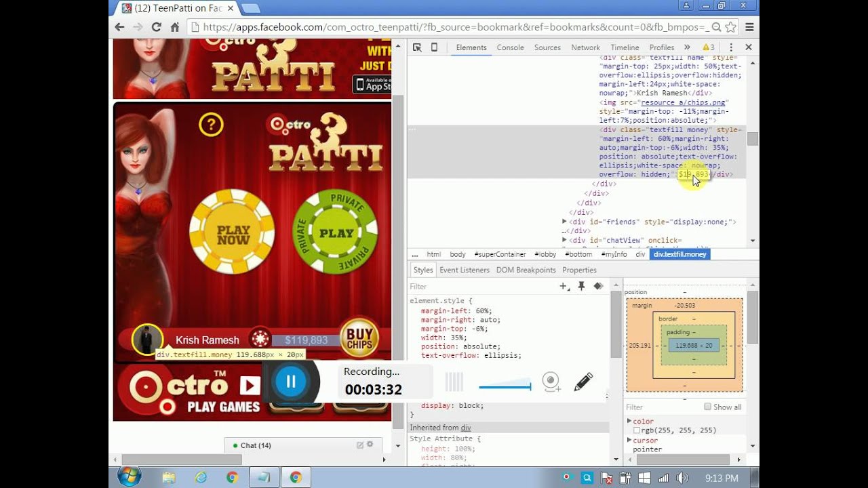Open the Properties sidebar tab
This screenshot has width=868, height=488.
point(579,270)
